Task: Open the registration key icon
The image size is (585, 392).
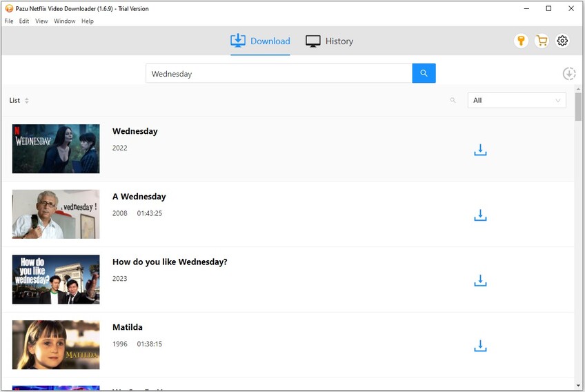Action: tap(521, 41)
